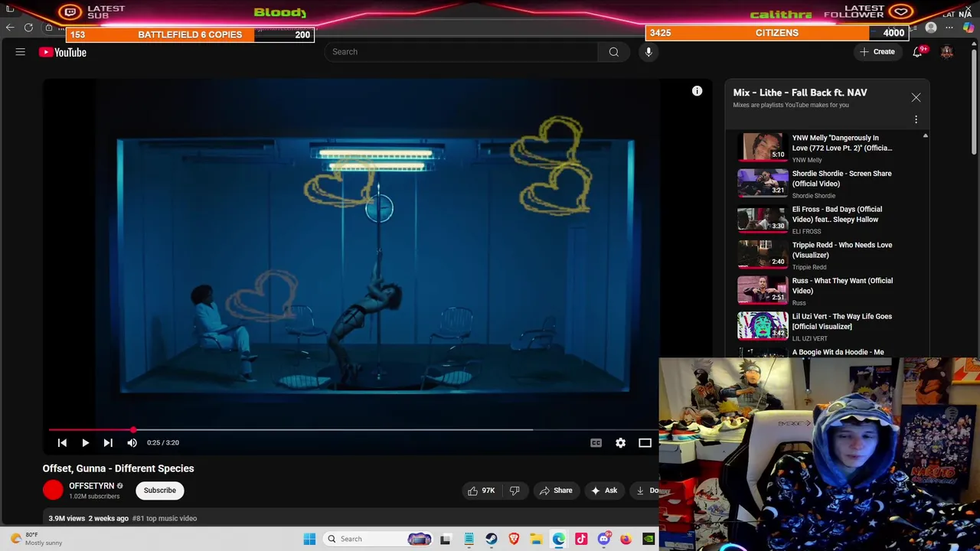The image size is (980, 551).
Task: Open Firefox from taskbar
Action: tap(626, 539)
